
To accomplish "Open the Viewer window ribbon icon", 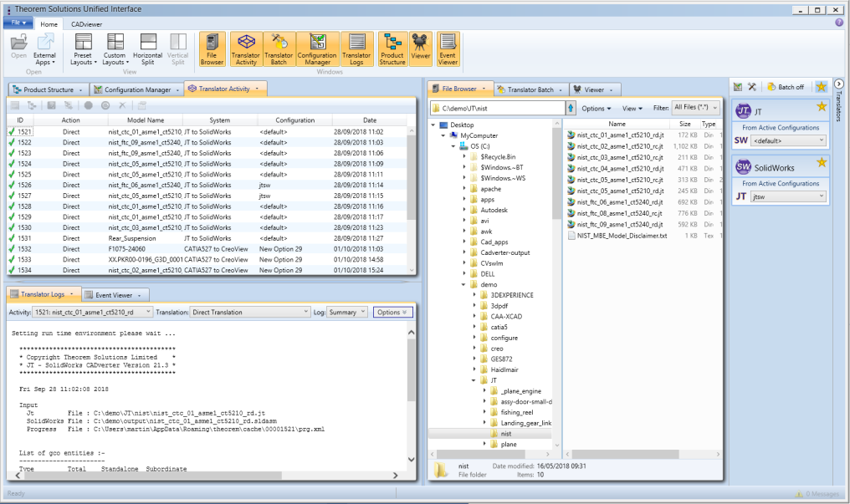I will click(420, 48).
